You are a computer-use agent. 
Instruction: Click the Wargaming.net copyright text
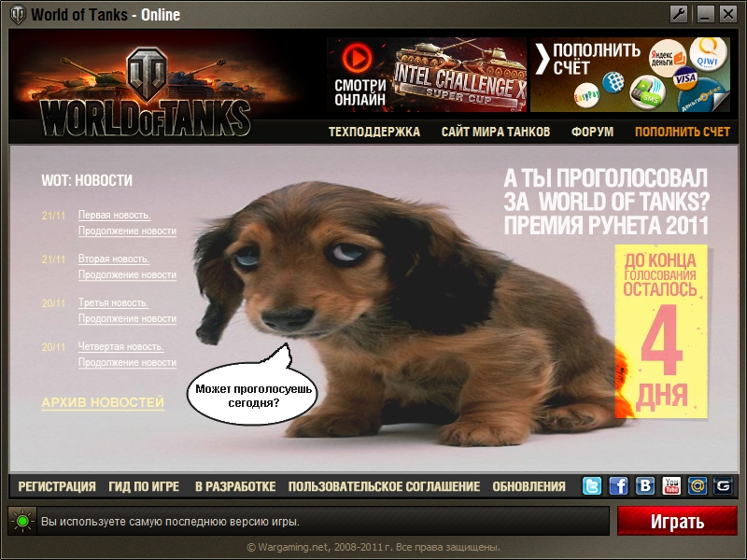click(x=373, y=547)
